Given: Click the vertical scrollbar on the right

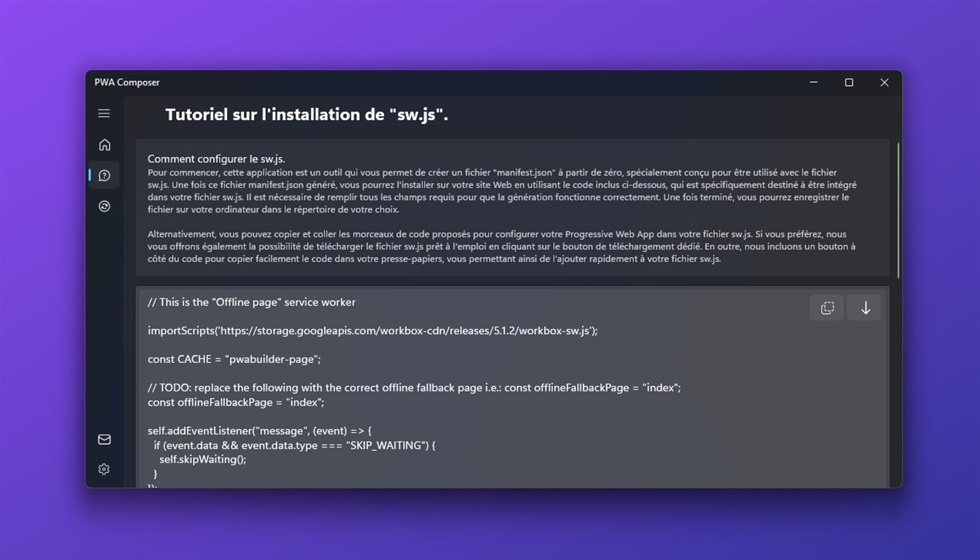Looking at the screenshot, I should click(x=898, y=210).
